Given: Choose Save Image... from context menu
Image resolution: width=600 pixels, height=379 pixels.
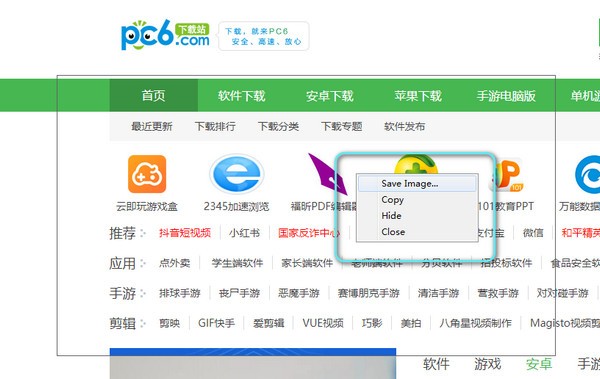Looking at the screenshot, I should [417, 184].
